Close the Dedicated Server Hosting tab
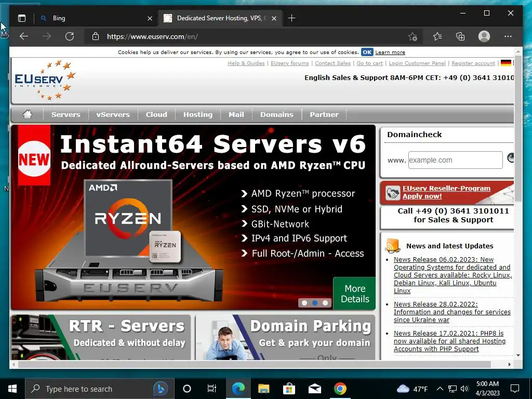 [274, 18]
